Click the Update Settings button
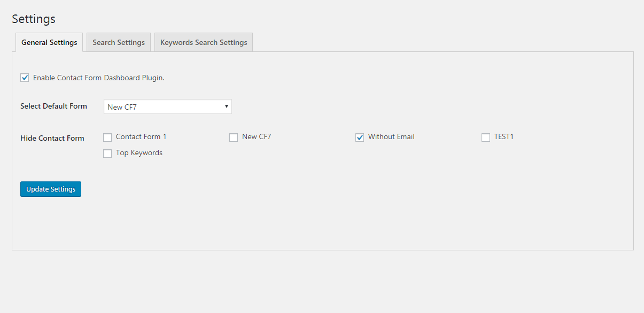The image size is (644, 313). [x=51, y=189]
